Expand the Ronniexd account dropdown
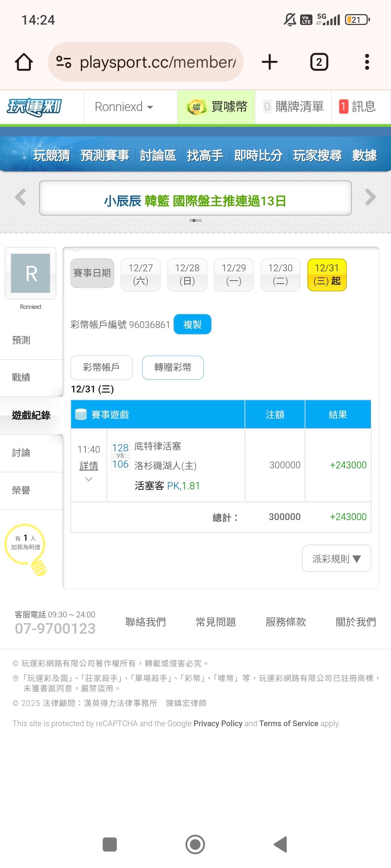 124,107
